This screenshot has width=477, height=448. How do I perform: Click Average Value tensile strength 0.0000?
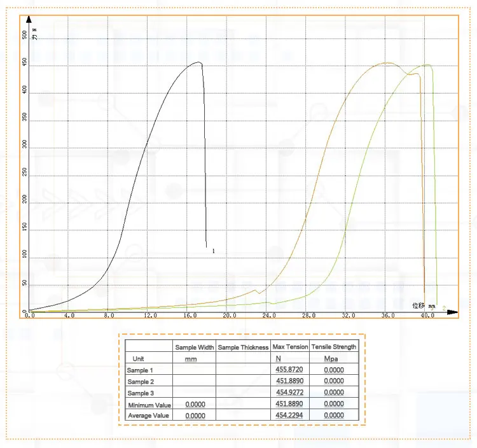(334, 415)
